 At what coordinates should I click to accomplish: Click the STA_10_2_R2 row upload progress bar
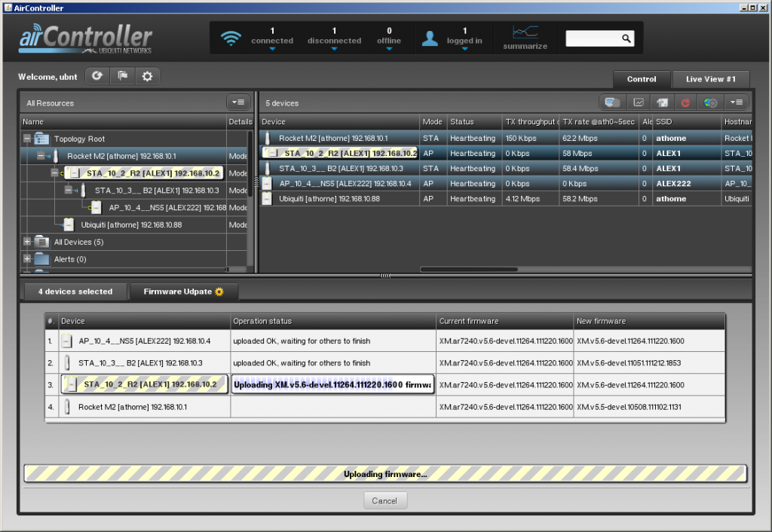click(x=332, y=384)
